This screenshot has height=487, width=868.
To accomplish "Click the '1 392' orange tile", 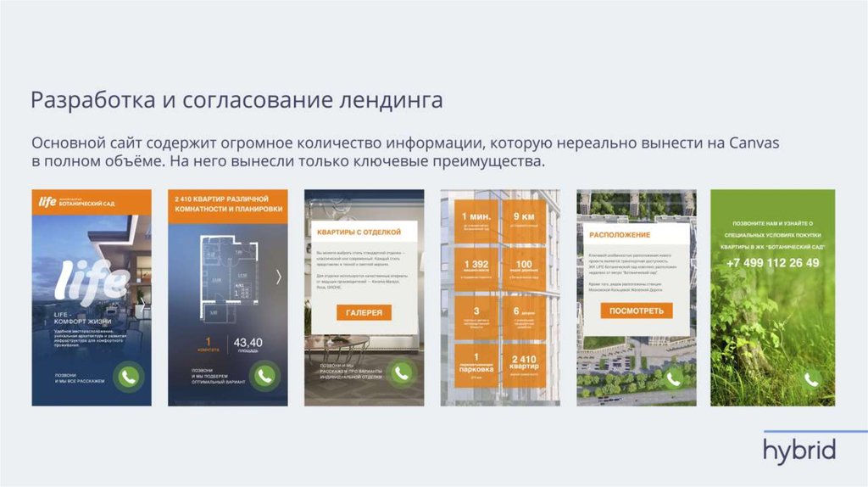I will click(476, 268).
